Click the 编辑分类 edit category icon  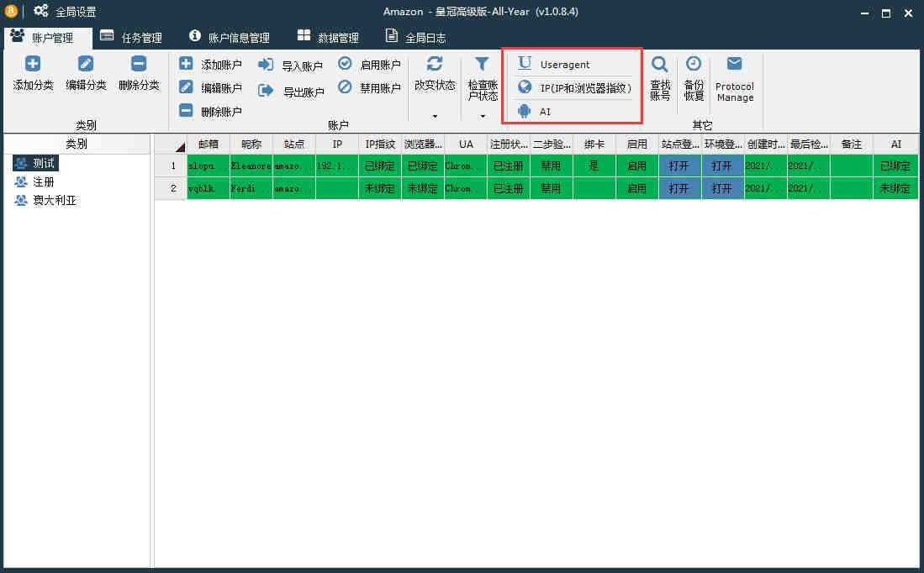coord(86,64)
